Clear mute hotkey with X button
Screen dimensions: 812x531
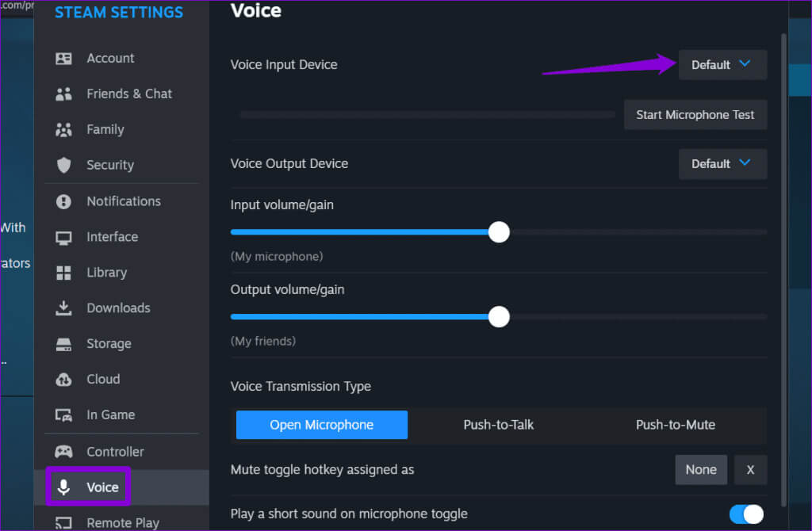(x=750, y=470)
